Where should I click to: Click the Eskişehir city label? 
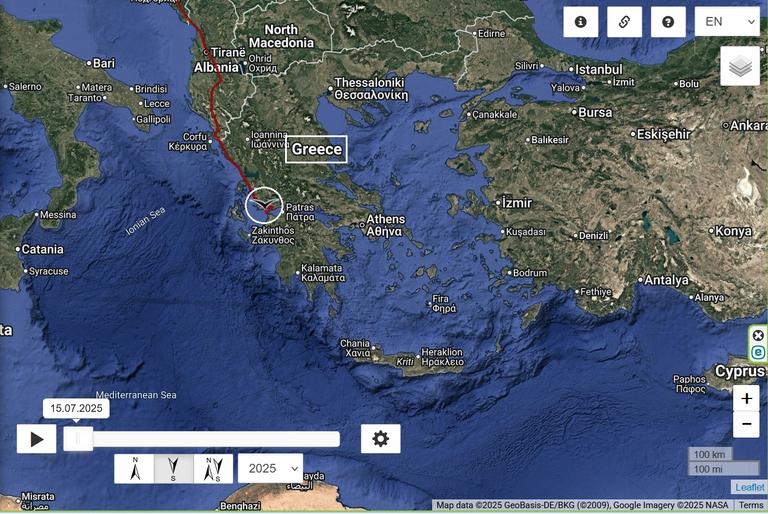pos(663,134)
